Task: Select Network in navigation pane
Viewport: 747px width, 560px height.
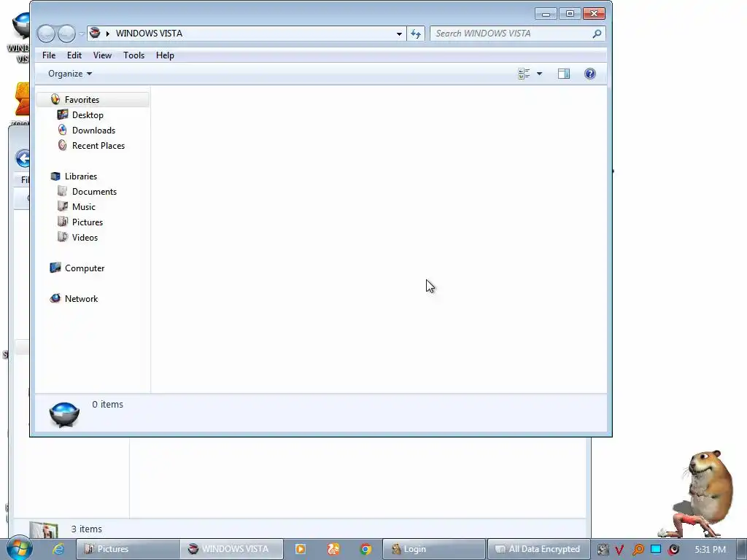Action: pos(81,298)
